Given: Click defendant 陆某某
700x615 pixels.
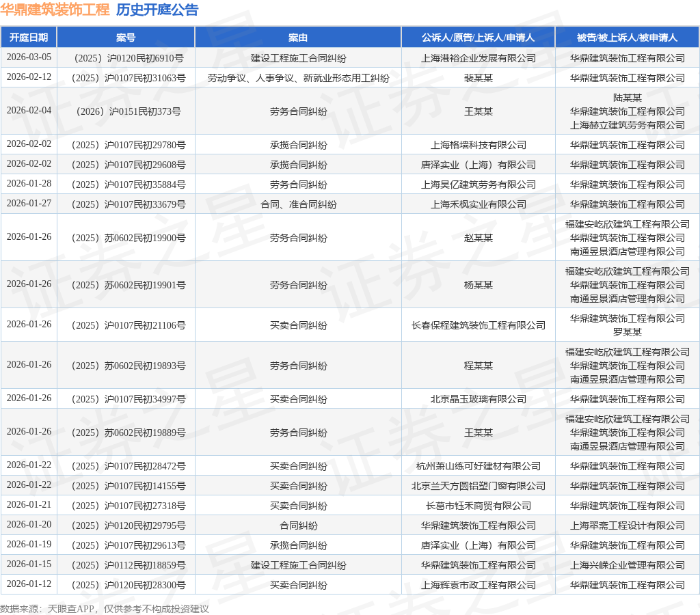Looking at the screenshot, I should click(628, 97).
